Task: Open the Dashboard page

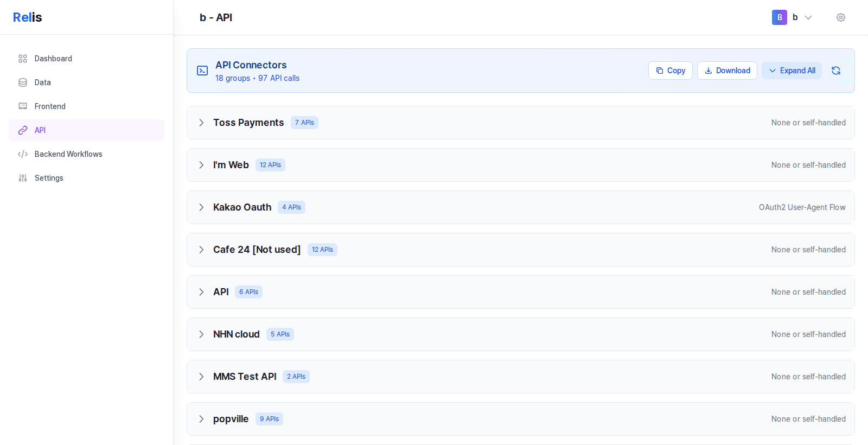Action: tap(87, 59)
